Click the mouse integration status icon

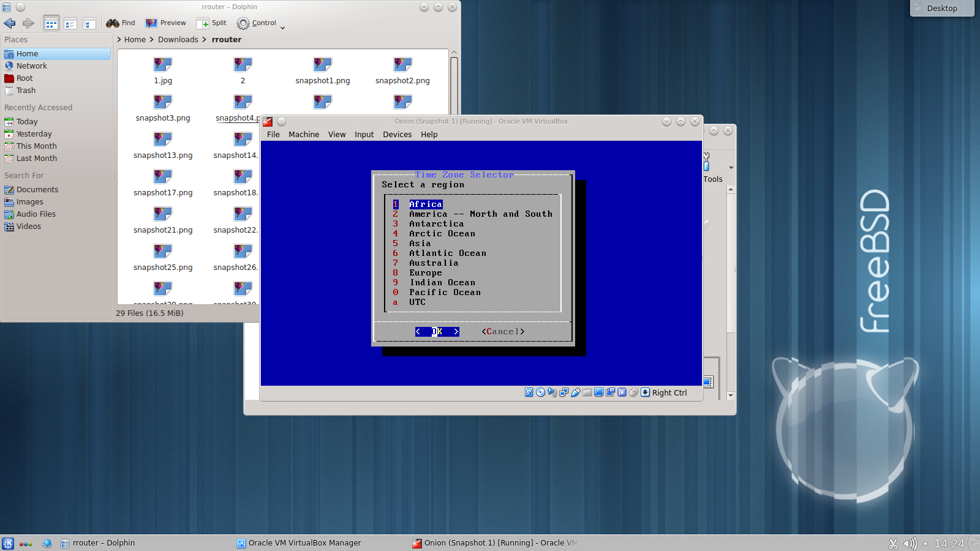point(634,392)
